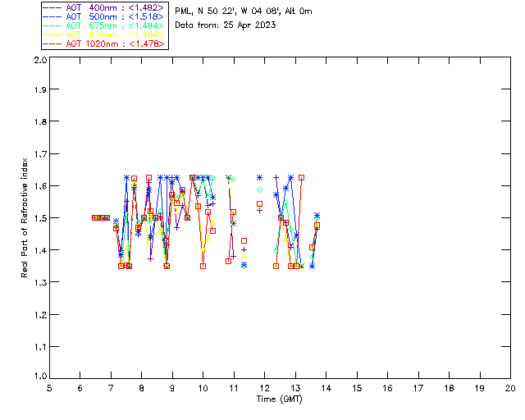The image size is (525, 420).
Task: Click the time-axis tick label 20
Action: pyautogui.click(x=510, y=388)
